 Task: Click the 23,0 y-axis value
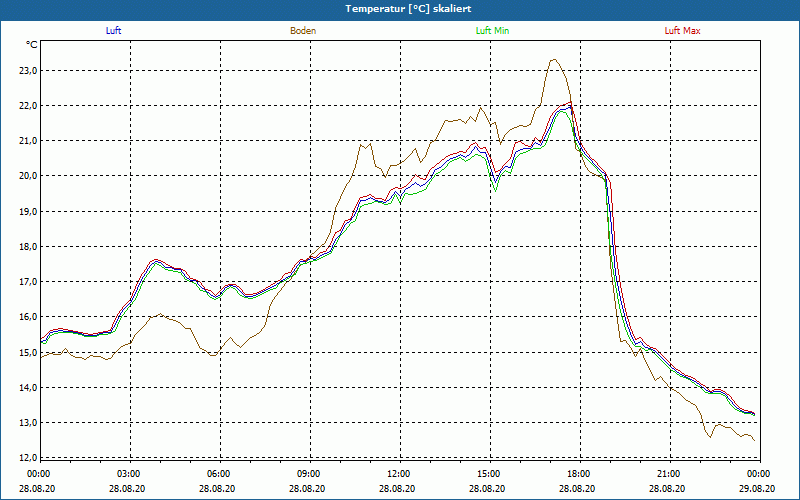click(28, 70)
